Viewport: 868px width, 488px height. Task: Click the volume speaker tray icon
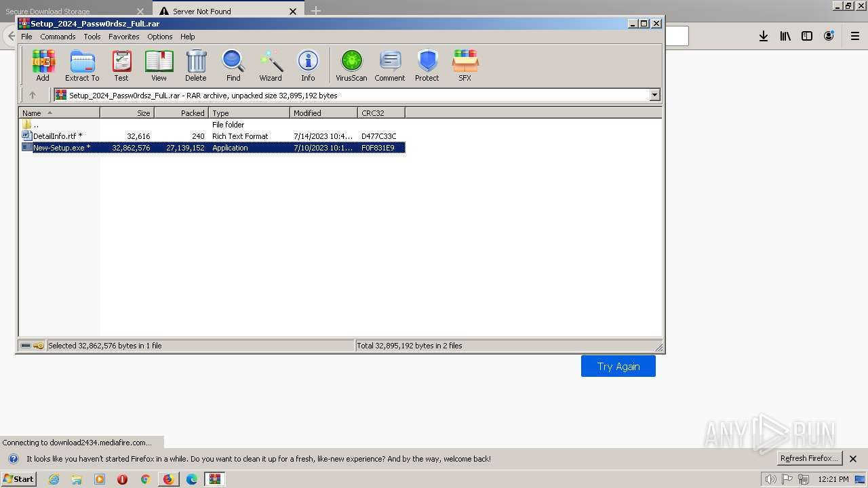770,479
